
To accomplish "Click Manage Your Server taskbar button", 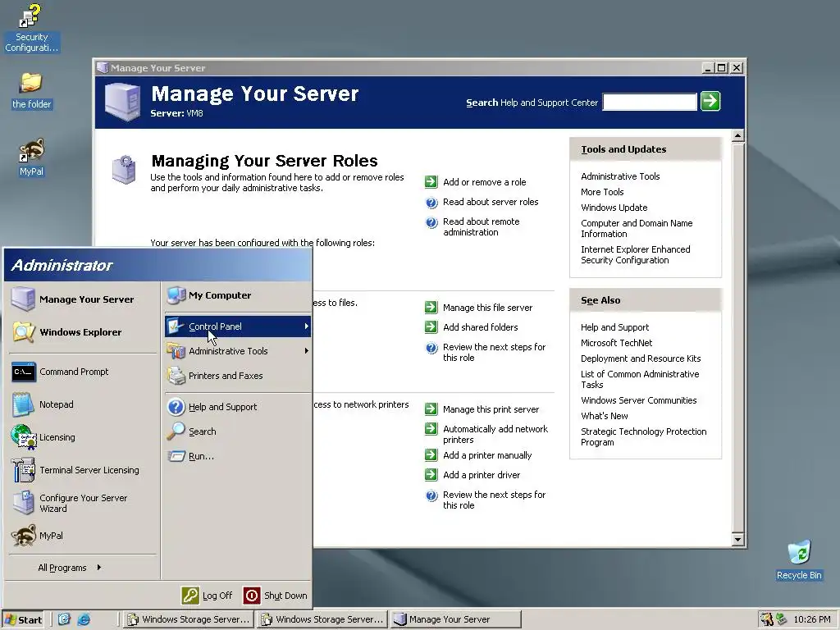I will (x=455, y=619).
